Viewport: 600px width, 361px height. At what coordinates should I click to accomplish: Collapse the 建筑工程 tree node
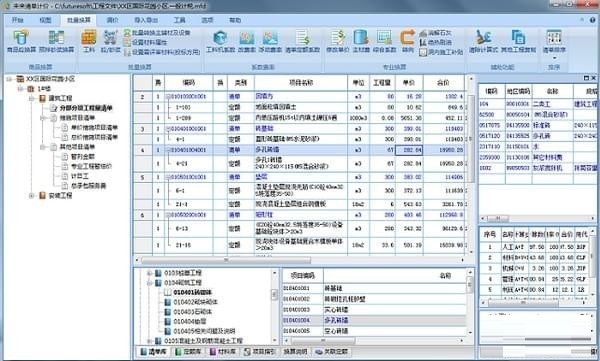click(32, 98)
